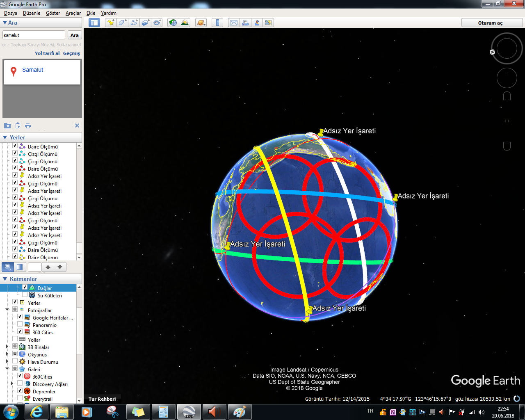This screenshot has height=420, width=525.
Task: Click the Tur Rehberi tab on the map
Action: (x=102, y=399)
